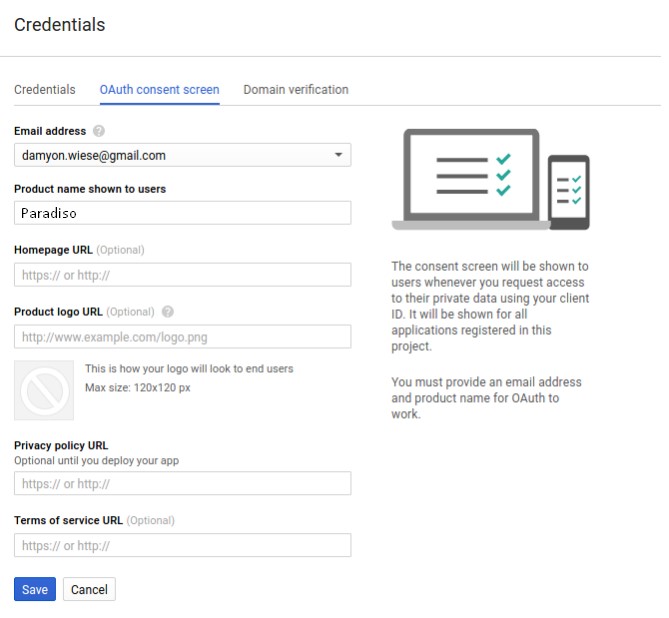Focus the Homepage URL input field
Viewport: 669px width, 618px height.
[182, 275]
